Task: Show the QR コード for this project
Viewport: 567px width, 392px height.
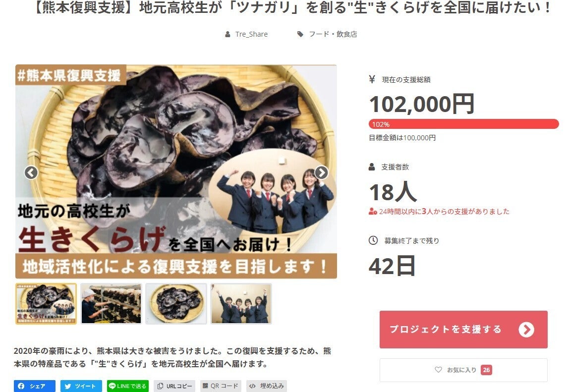Action: 221,386
